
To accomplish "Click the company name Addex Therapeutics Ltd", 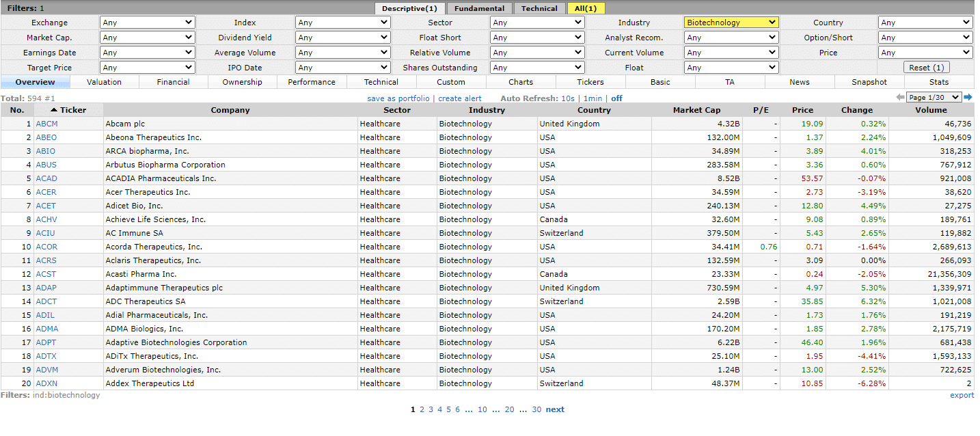I will click(150, 383).
